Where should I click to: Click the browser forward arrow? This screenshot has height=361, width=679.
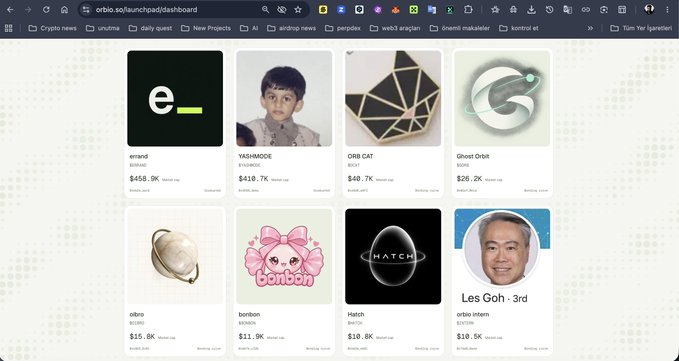pos(28,10)
